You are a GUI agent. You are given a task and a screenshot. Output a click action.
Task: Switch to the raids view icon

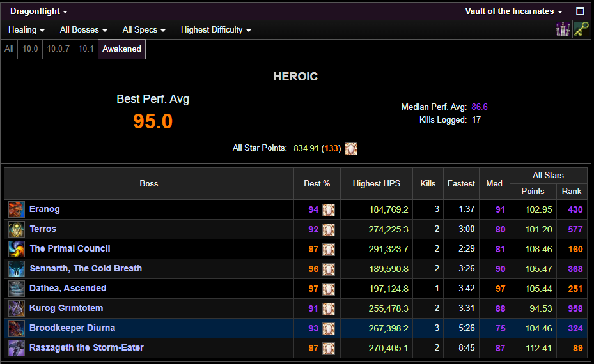tap(563, 29)
